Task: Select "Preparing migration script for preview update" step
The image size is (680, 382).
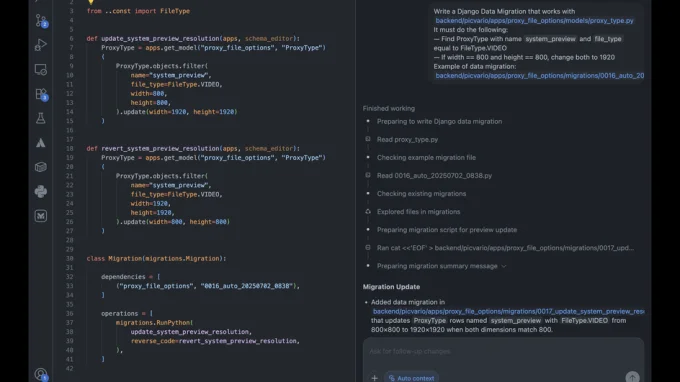Action: click(447, 230)
